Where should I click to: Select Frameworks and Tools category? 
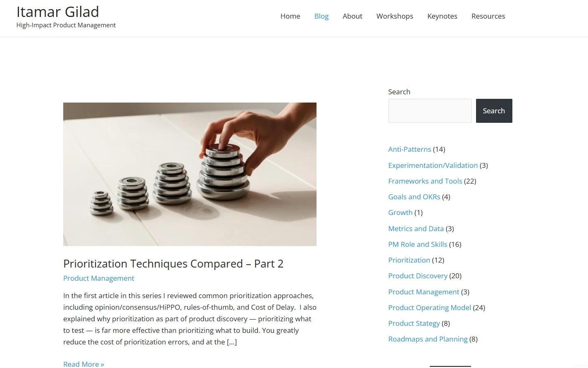tap(425, 181)
